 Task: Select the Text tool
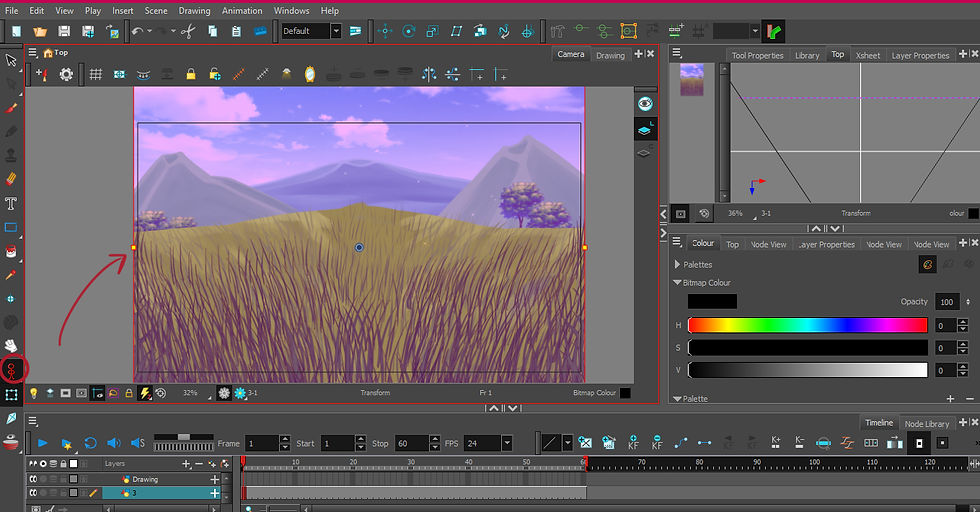11,203
